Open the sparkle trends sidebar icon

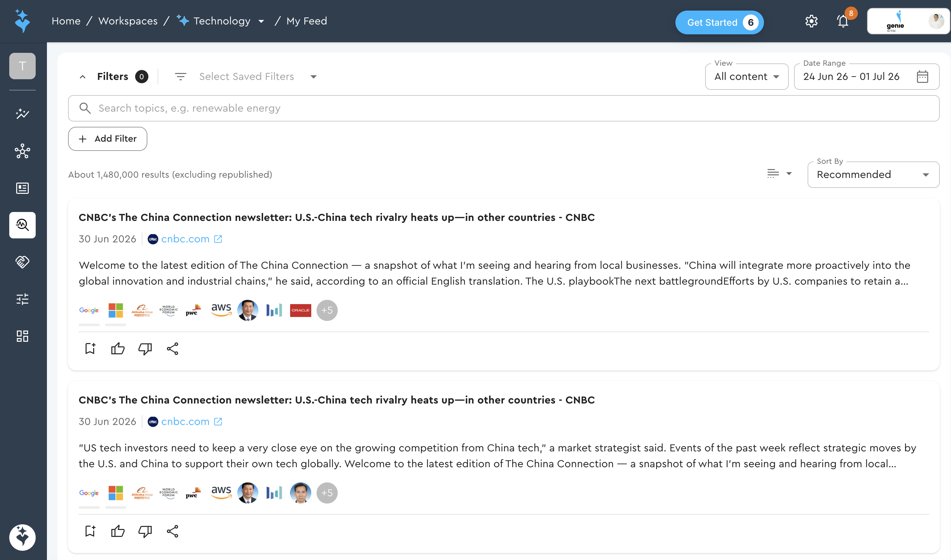coord(22,114)
